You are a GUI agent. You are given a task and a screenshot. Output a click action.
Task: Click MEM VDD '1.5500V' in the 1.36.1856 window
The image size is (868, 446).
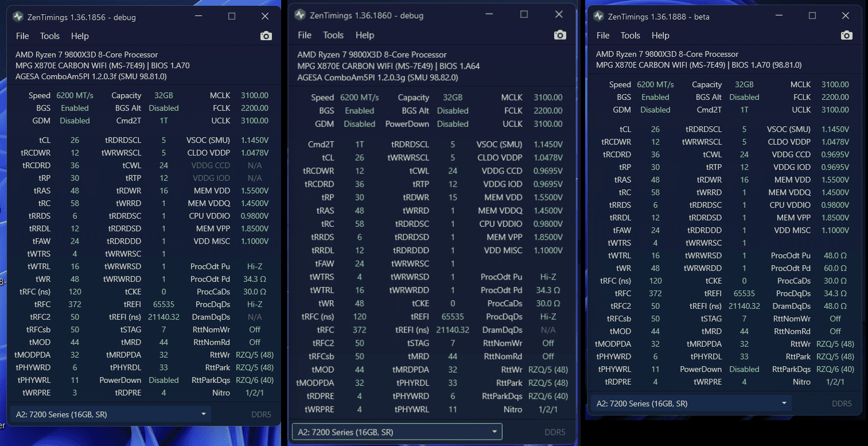click(x=255, y=191)
